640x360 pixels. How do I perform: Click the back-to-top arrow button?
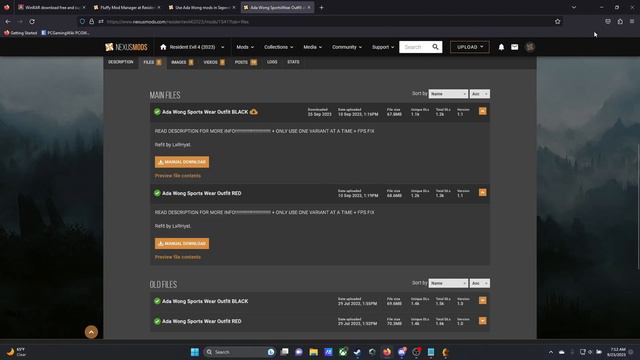pos(91,332)
